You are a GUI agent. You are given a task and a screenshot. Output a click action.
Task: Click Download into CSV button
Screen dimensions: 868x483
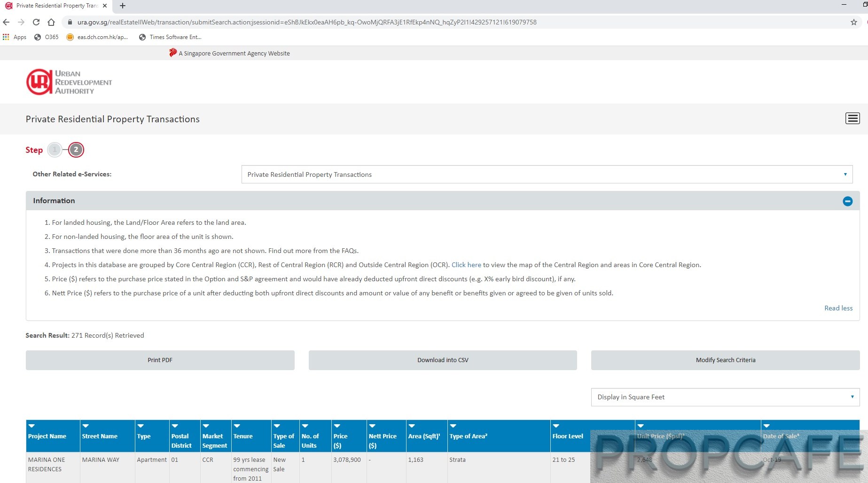442,360
